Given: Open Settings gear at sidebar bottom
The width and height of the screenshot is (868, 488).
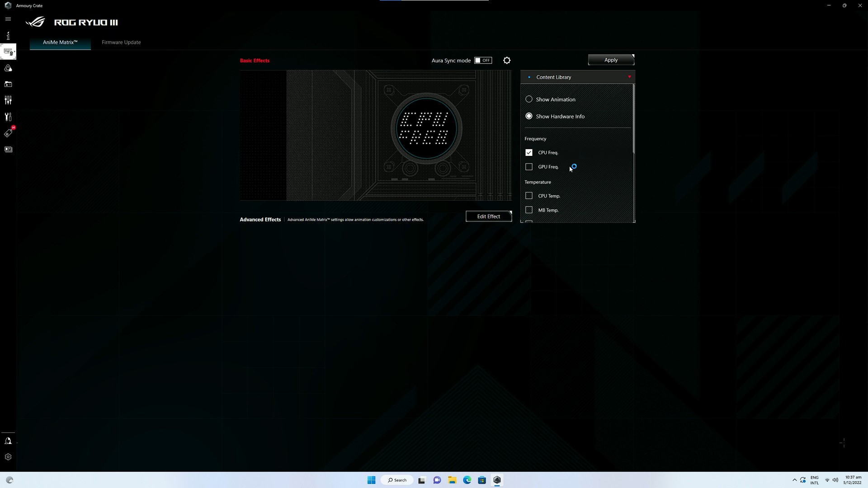Looking at the screenshot, I should [8, 457].
